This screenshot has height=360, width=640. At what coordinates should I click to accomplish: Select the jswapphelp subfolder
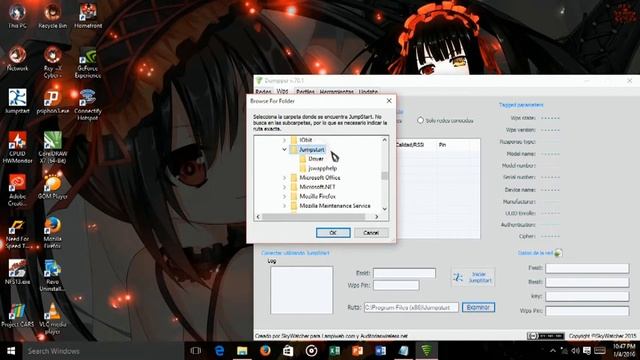click(322, 168)
